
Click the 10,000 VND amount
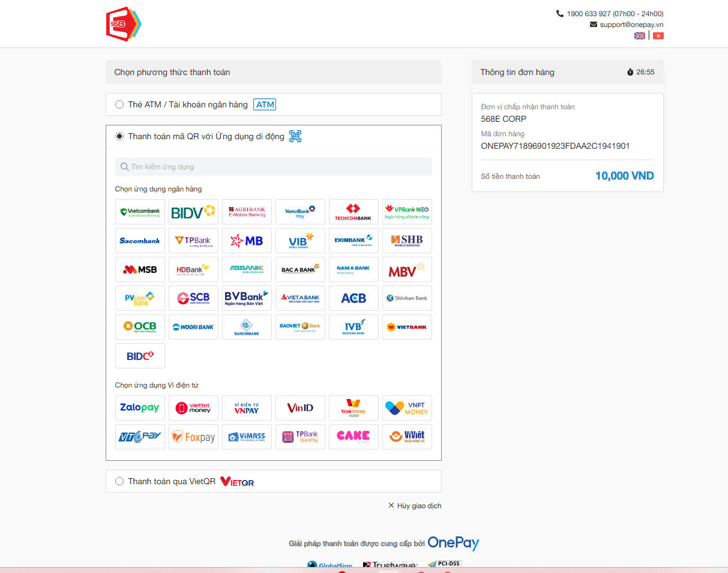click(625, 176)
